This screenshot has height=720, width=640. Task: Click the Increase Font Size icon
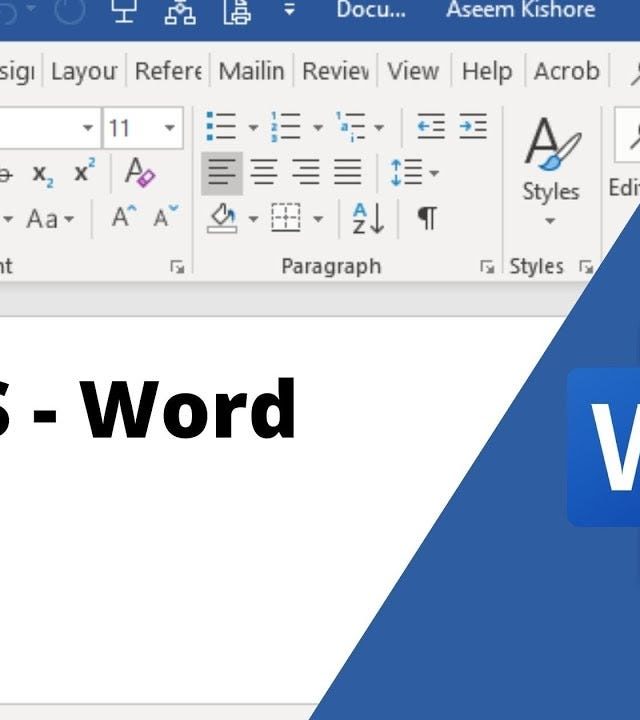click(x=124, y=217)
